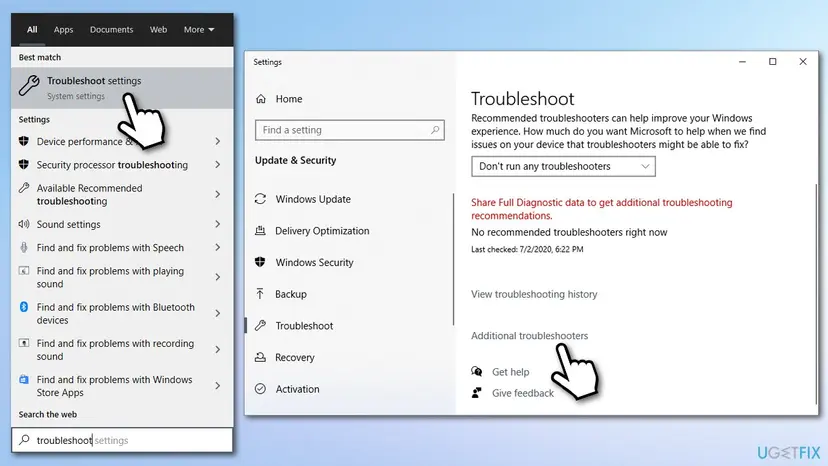Click the Backup arrow icon

(260, 294)
